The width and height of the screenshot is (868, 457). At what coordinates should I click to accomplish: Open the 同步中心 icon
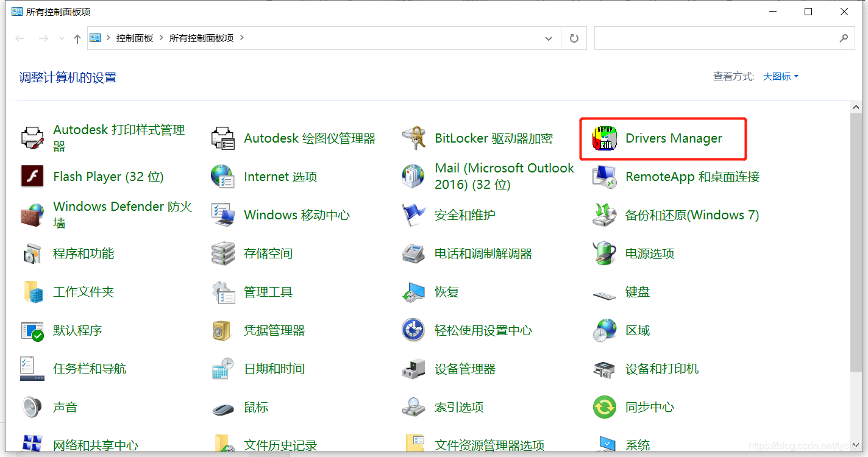click(x=605, y=407)
